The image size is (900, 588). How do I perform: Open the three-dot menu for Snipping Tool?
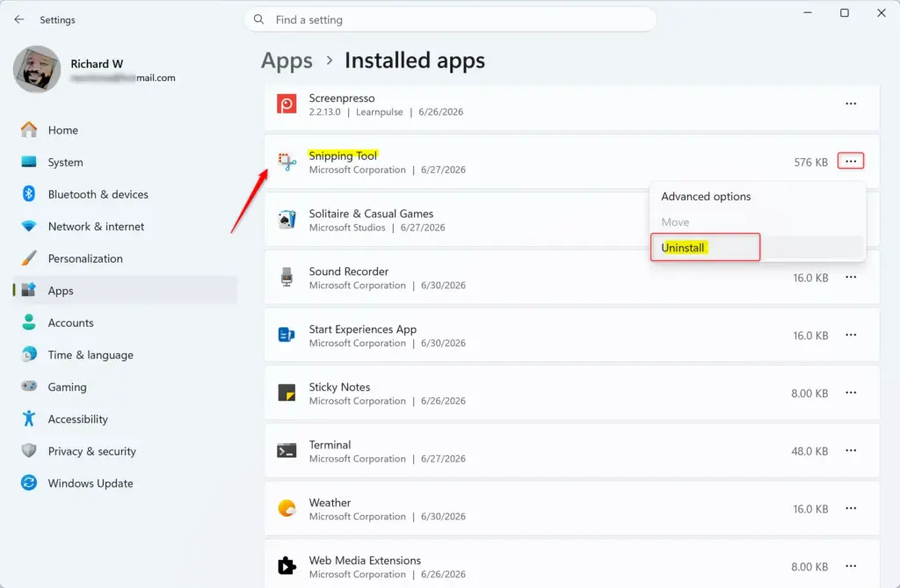[x=851, y=162]
